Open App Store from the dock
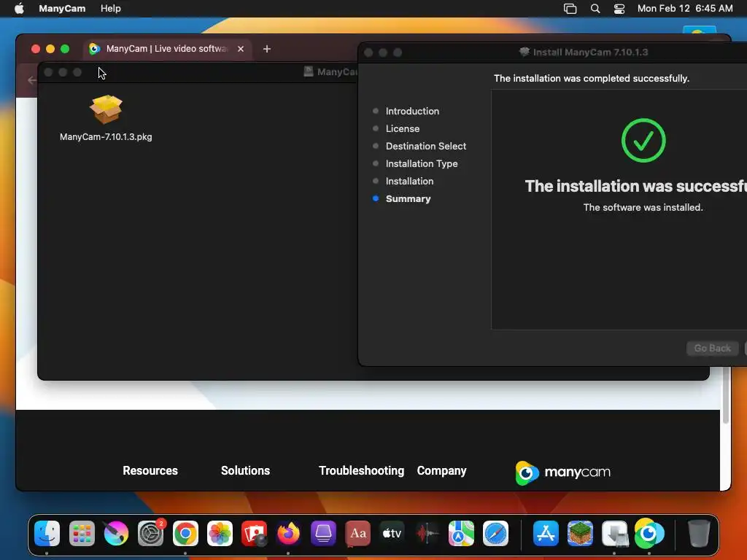The width and height of the screenshot is (747, 560). tap(546, 533)
